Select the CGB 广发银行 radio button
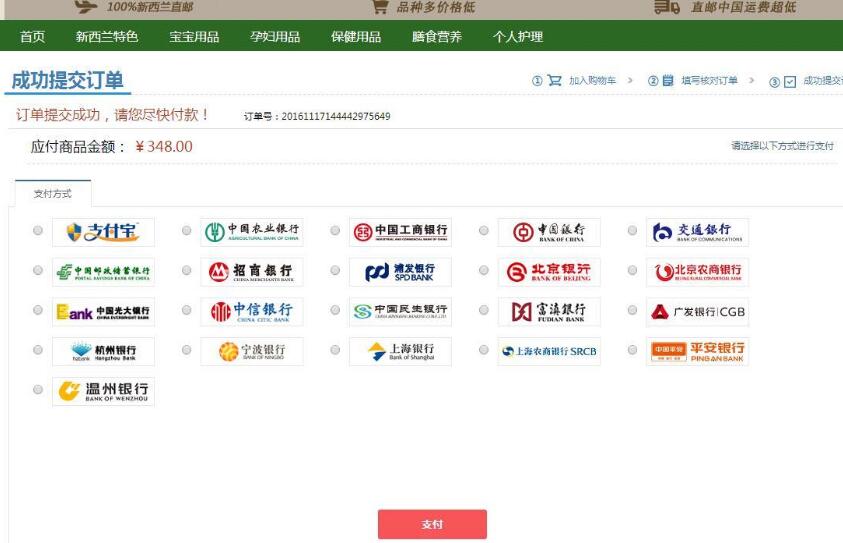The height and width of the screenshot is (543, 843). [632, 310]
